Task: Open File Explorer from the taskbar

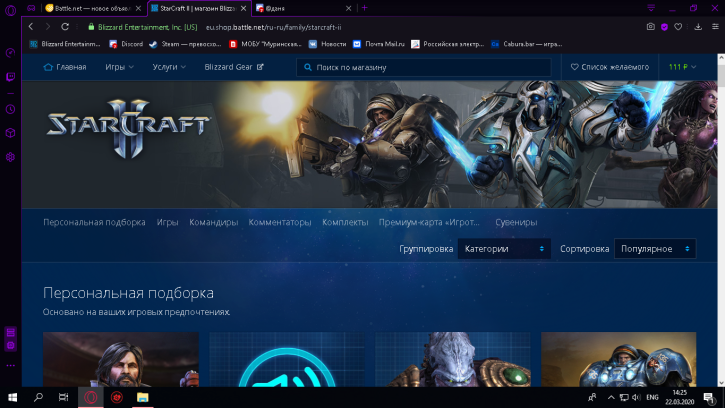Action: 143,397
